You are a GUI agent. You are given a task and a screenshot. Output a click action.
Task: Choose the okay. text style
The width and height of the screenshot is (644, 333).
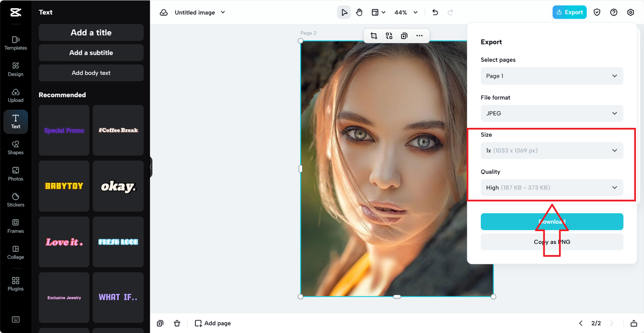click(118, 186)
